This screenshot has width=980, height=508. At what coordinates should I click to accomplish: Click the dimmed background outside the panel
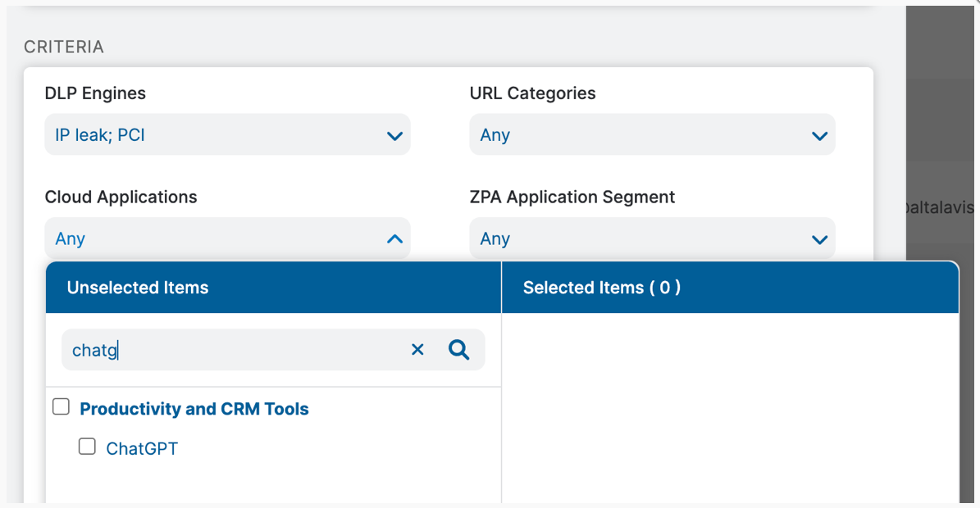tap(943, 123)
